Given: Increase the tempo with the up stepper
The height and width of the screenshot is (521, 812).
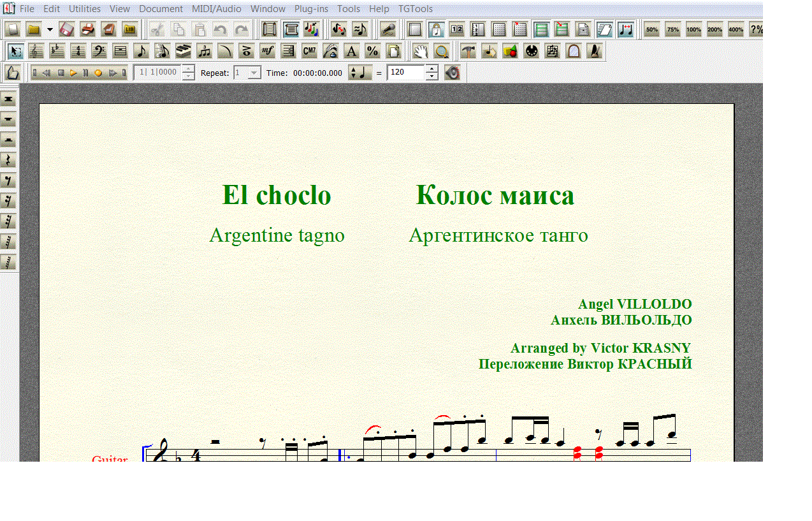Looking at the screenshot, I should point(431,69).
